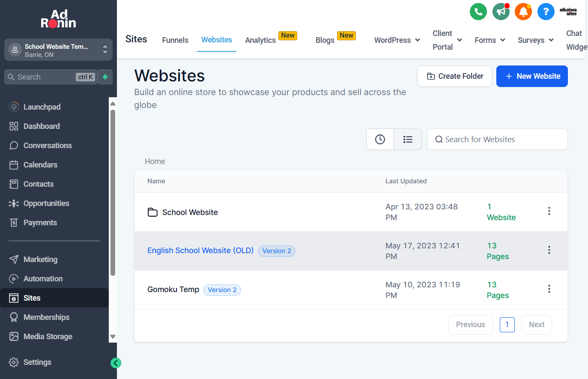588x379 pixels.
Task: Click Version 2 badge on Gomoku Temp
Action: pyautogui.click(x=222, y=290)
